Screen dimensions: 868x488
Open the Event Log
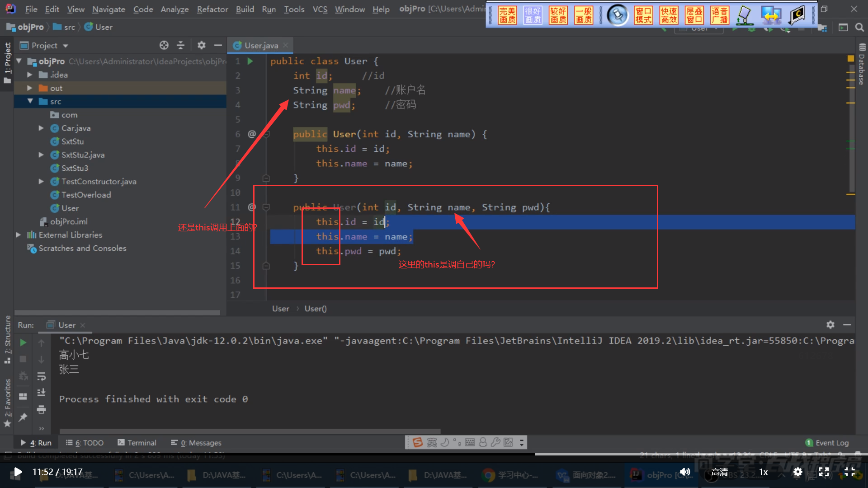tap(827, 443)
